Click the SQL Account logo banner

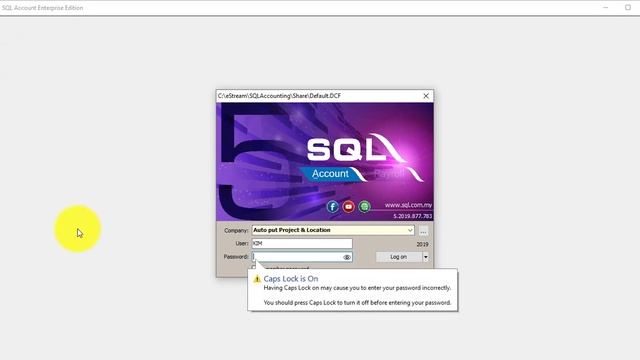pos(325,162)
